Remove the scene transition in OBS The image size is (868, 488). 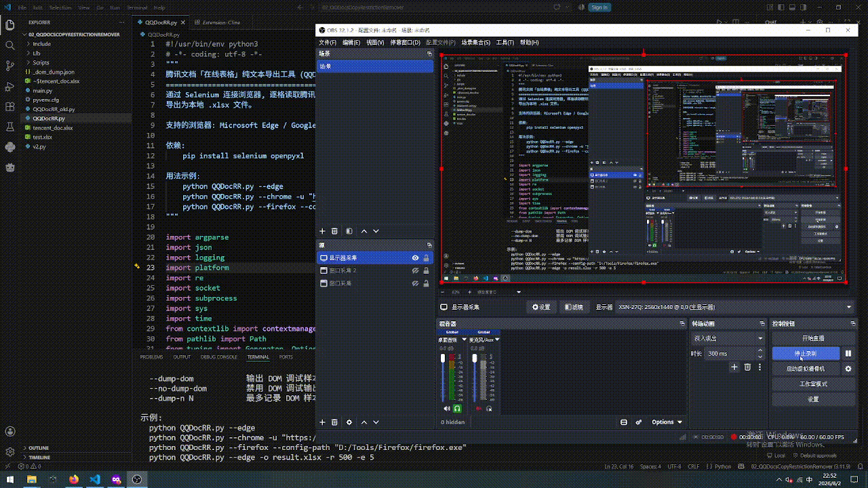point(747,367)
